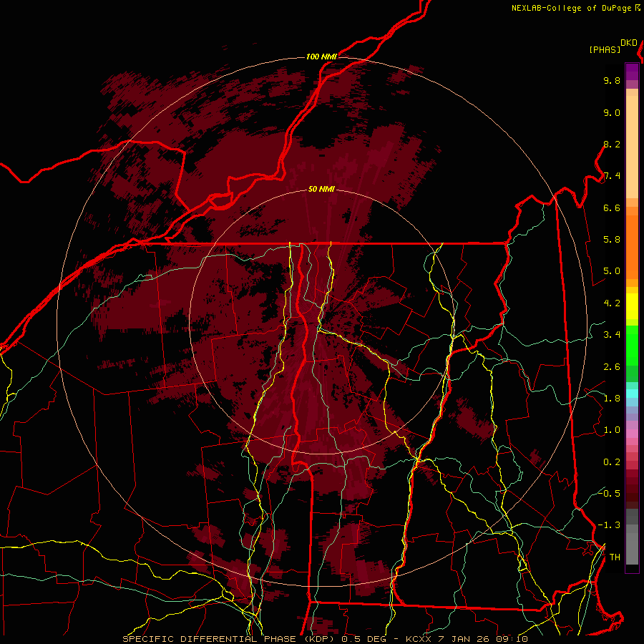This screenshot has height=644, width=644.
Task: Click the 8.2 value on the color scale
Action: tap(612, 144)
